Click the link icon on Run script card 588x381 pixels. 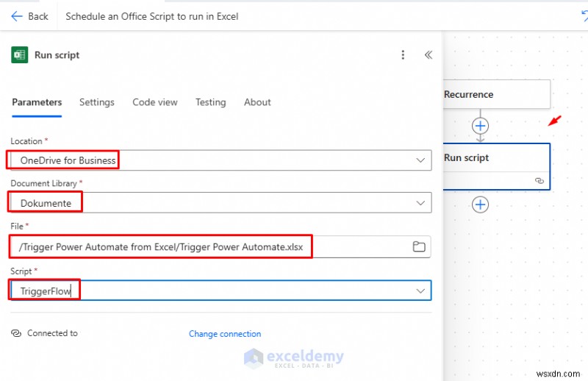539,181
